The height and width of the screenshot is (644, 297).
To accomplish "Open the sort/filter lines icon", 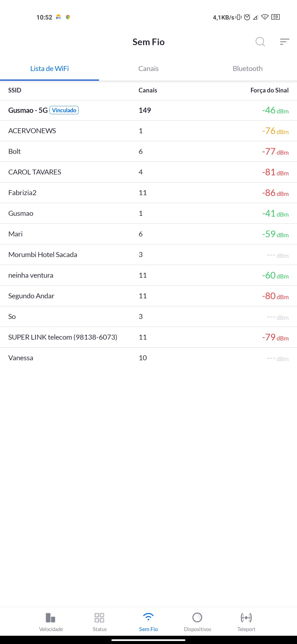I will pyautogui.click(x=284, y=42).
